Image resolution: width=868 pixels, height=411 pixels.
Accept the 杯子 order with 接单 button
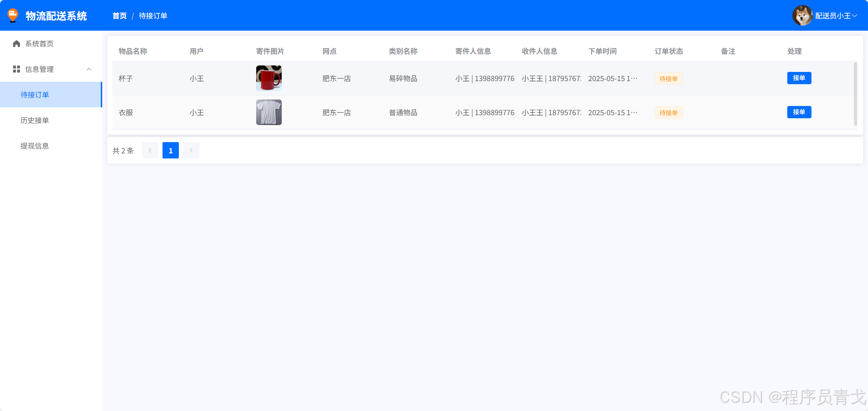pos(799,78)
